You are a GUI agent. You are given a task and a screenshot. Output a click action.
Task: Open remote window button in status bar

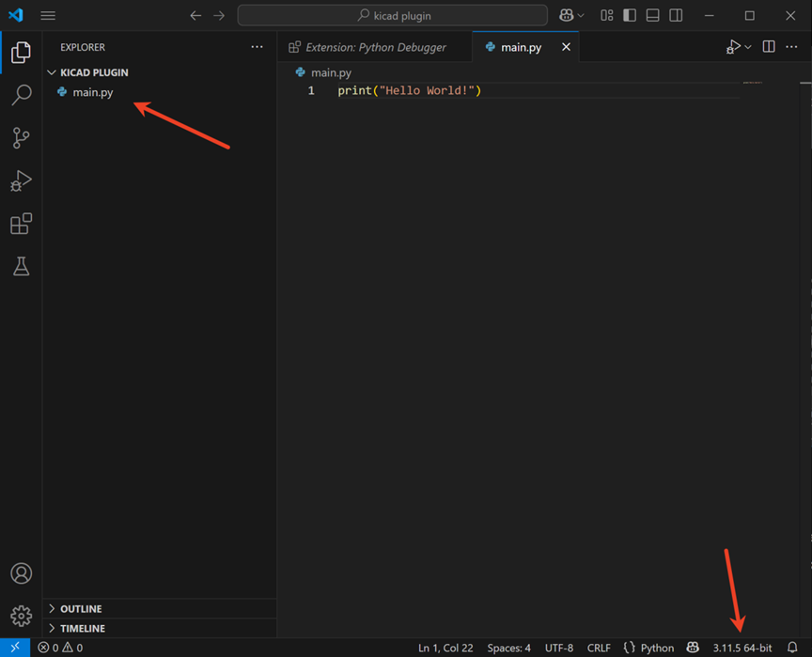pyautogui.click(x=15, y=648)
